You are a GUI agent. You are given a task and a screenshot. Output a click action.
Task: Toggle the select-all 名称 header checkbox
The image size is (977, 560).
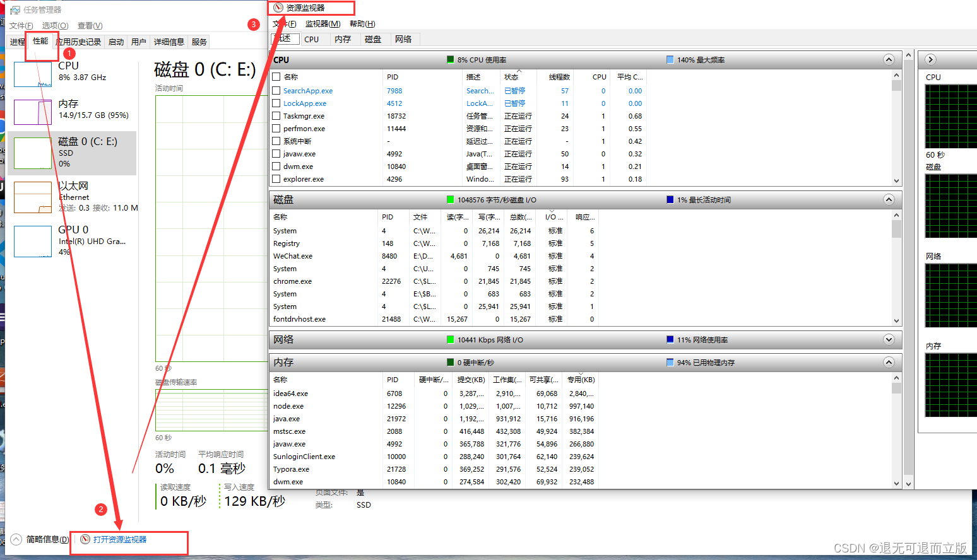[x=276, y=77]
